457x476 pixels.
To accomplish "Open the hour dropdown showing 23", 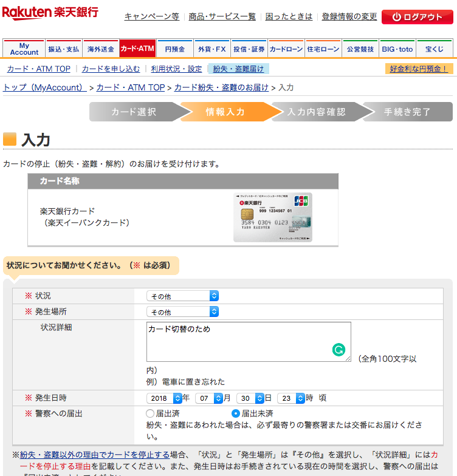I will click(x=290, y=398).
